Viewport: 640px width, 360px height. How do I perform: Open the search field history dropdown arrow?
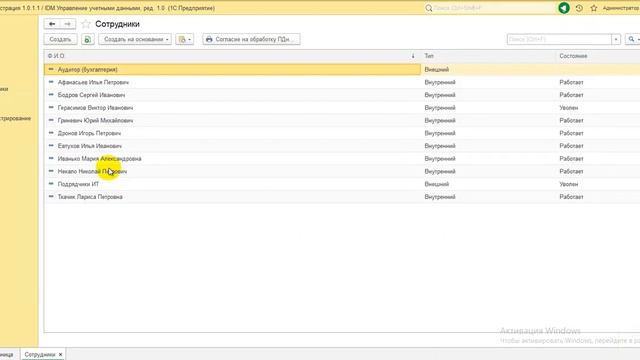click(x=616, y=39)
